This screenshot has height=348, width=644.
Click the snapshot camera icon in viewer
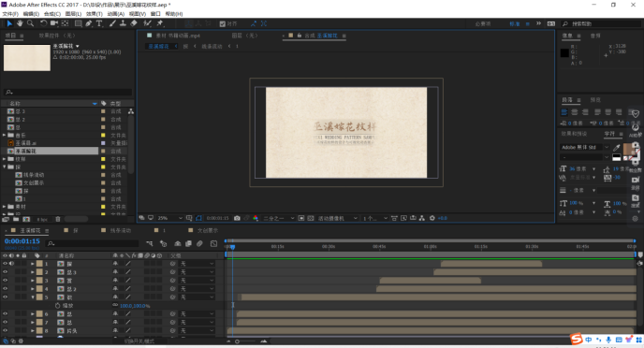237,218
